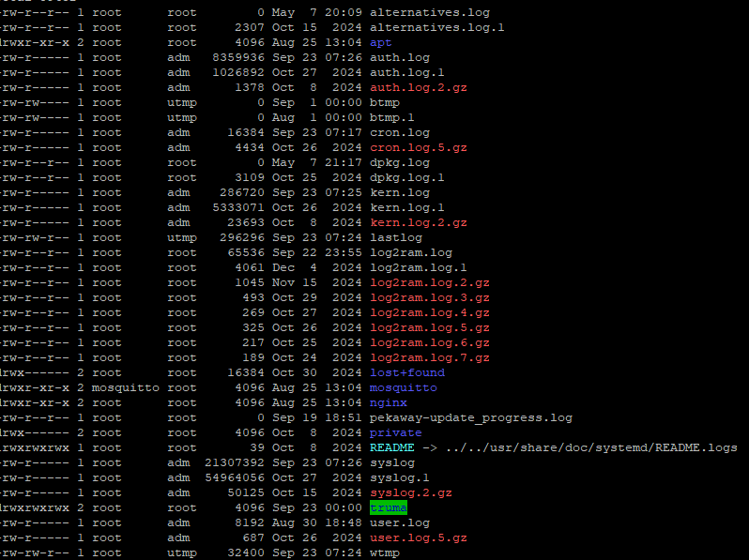This screenshot has width=749, height=560.
Task: Click the alternatives.log.1 filename
Action: (436, 27)
